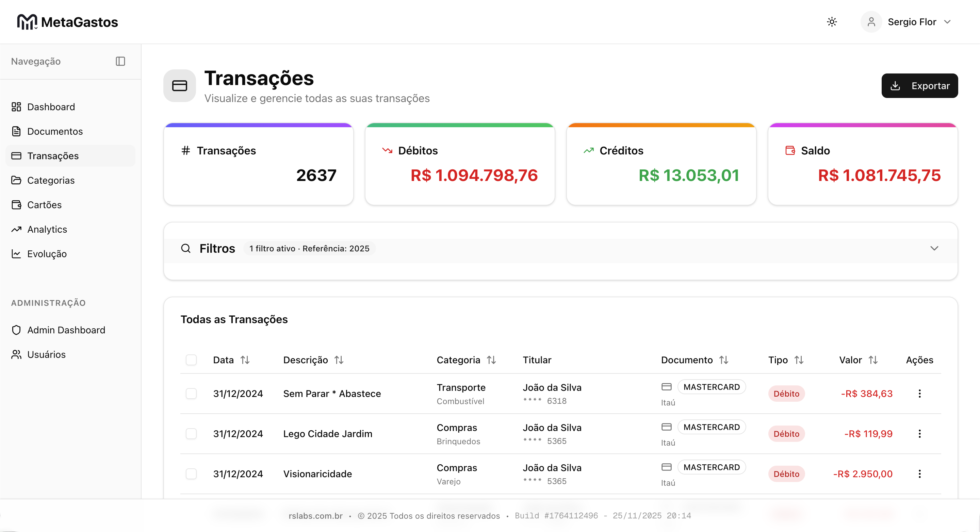This screenshot has height=532, width=980.
Task: Open the Usuários administration page
Action: point(46,354)
